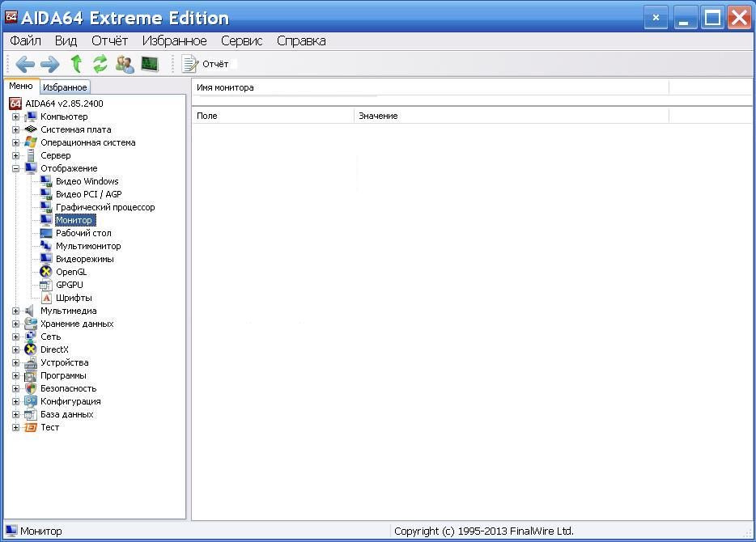Click the Монитор status bar label

[41, 531]
